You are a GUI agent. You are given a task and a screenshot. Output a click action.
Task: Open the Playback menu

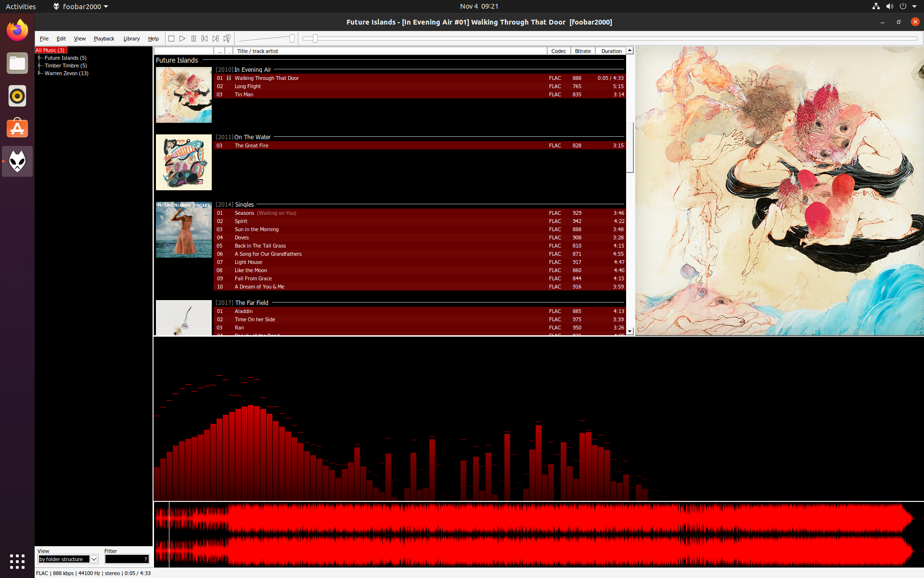tap(104, 39)
